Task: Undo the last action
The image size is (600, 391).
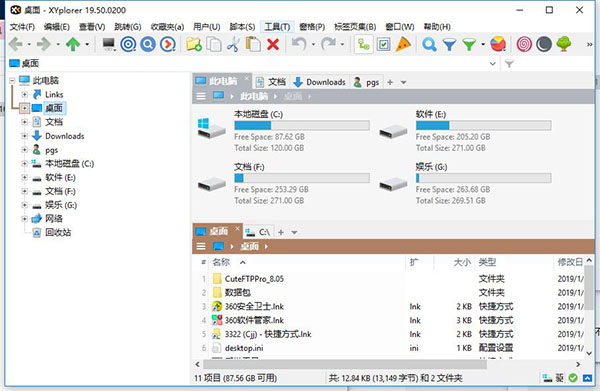Action: point(299,44)
